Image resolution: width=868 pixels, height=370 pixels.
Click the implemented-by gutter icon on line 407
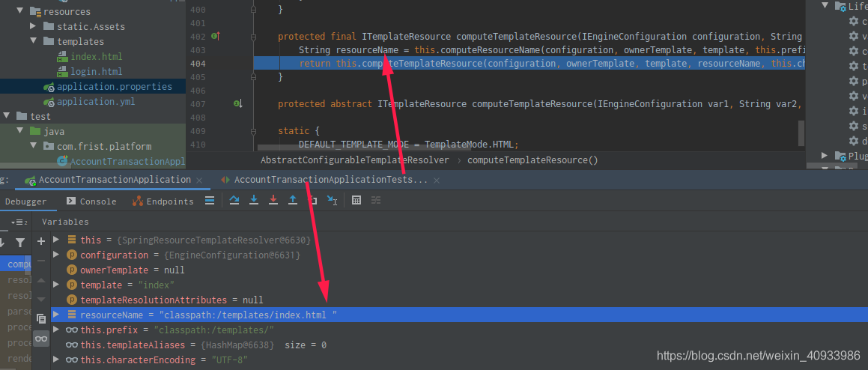[x=237, y=103]
